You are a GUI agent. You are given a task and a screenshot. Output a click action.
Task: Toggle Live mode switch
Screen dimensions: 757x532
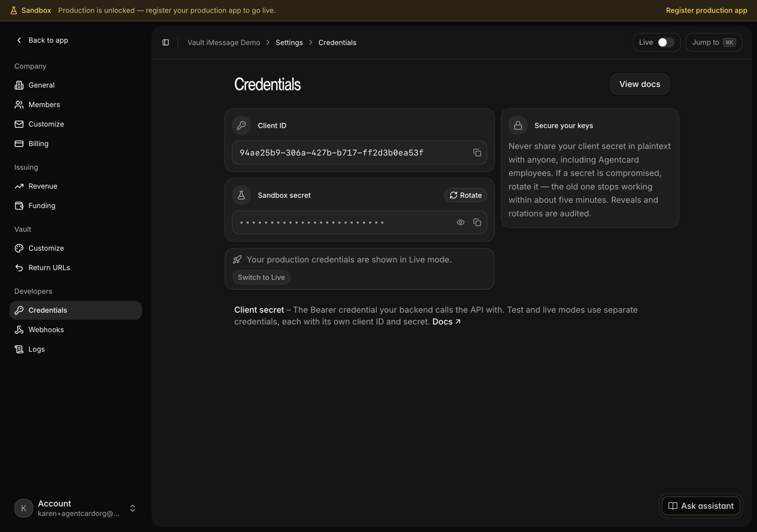pos(666,43)
